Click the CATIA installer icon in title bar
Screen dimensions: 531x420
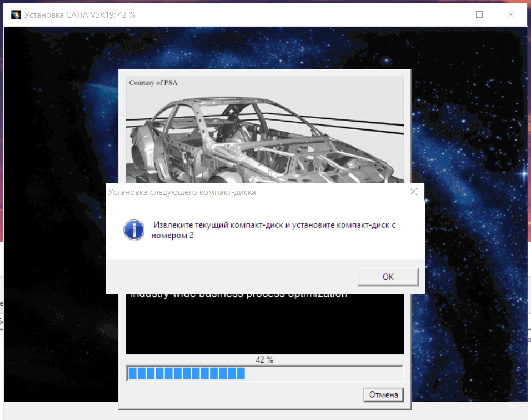(x=16, y=15)
